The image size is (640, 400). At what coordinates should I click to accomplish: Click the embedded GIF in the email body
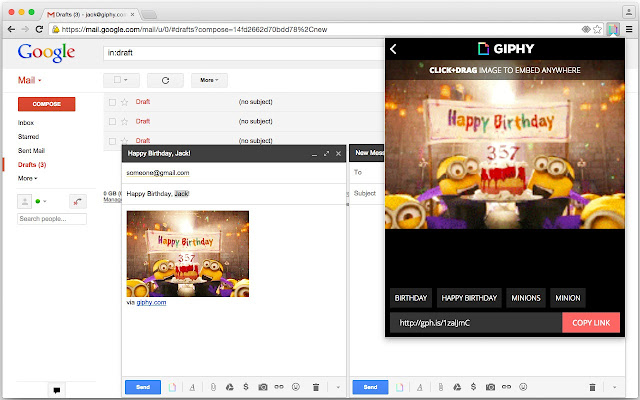(x=188, y=254)
